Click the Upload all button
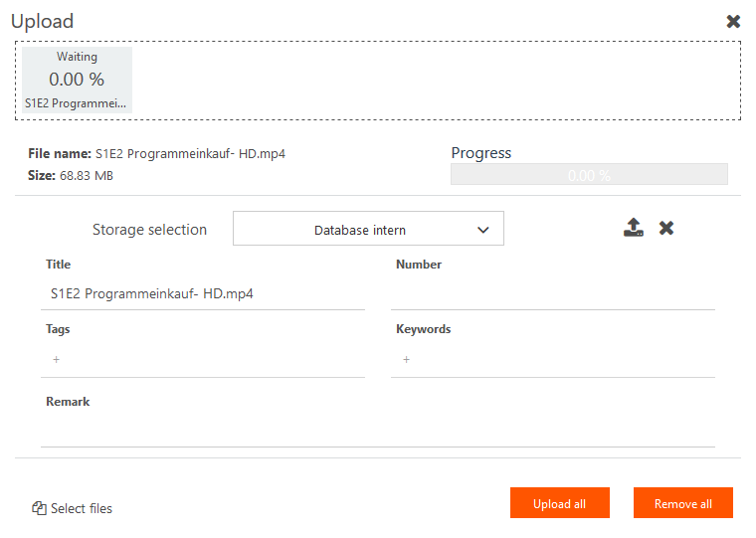 (x=560, y=503)
